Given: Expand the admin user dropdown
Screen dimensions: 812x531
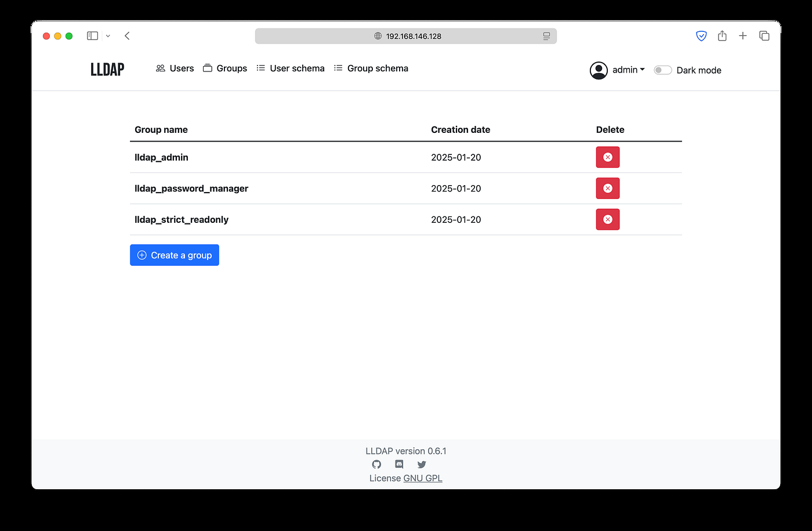Looking at the screenshot, I should tap(617, 70).
